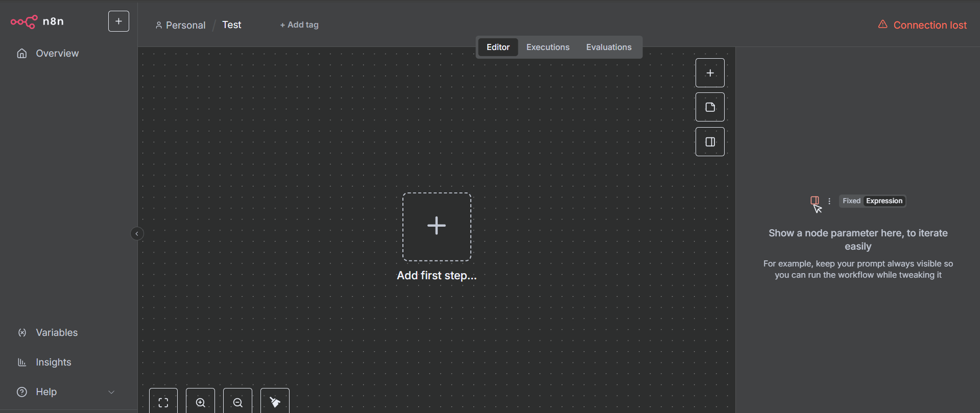Screen dimensions: 980x413
Task: Open the nodes panel with canvas plus button
Action: pos(710,73)
